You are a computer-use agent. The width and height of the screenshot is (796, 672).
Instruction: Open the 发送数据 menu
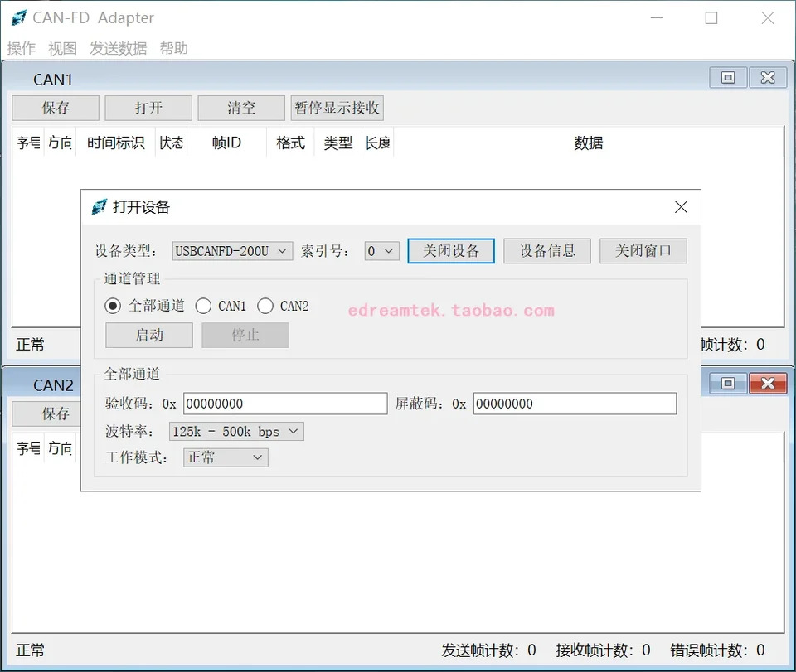coord(119,48)
